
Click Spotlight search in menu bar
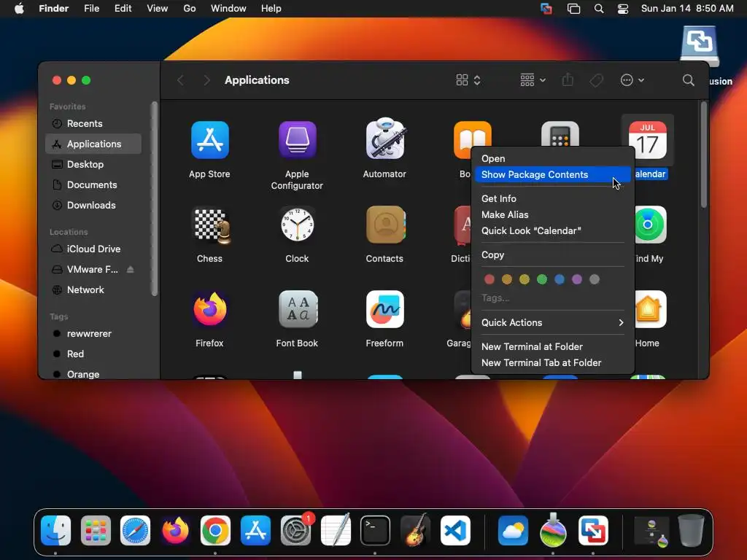pyautogui.click(x=599, y=9)
